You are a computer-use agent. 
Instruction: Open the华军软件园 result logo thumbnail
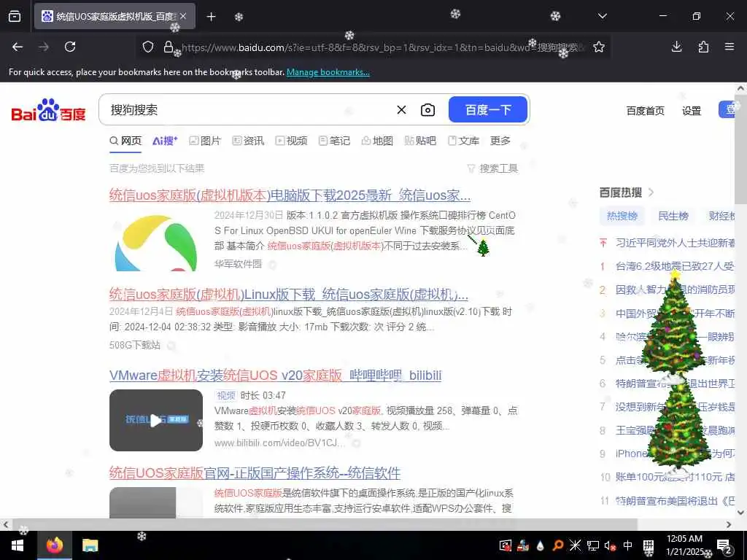[156, 241]
